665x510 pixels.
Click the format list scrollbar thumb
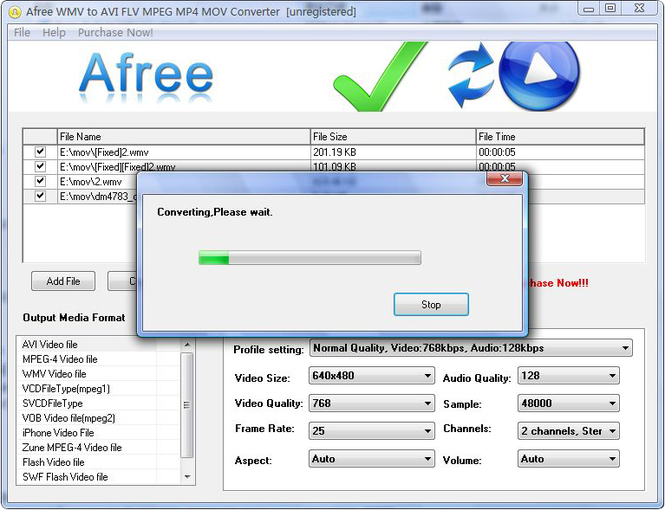coord(187,405)
